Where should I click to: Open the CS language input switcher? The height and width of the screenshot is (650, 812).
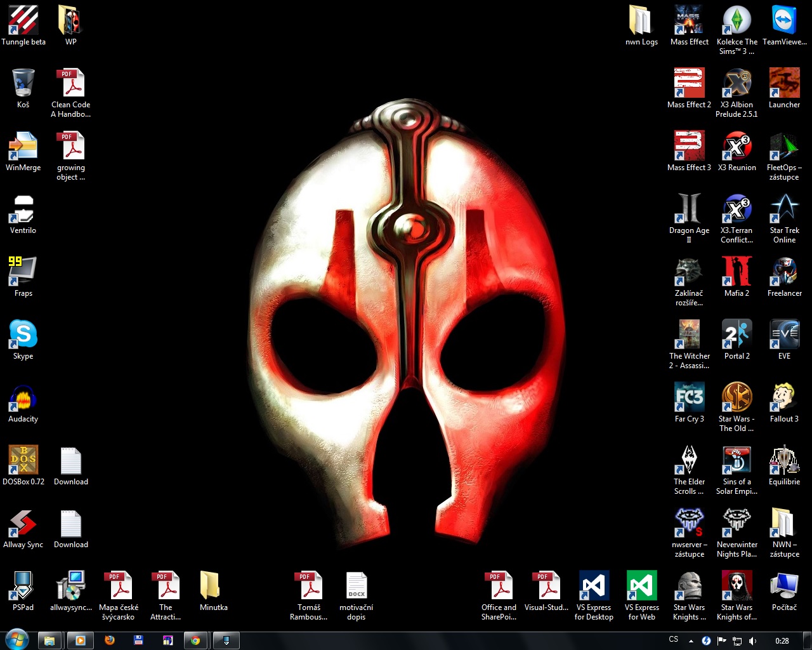[x=673, y=640]
